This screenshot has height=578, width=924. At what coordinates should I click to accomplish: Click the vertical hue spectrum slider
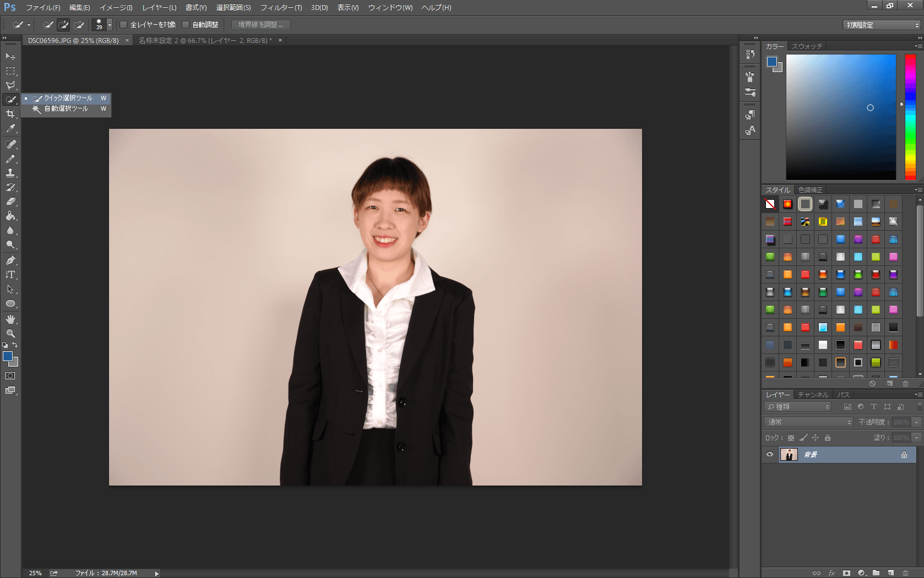click(x=910, y=117)
